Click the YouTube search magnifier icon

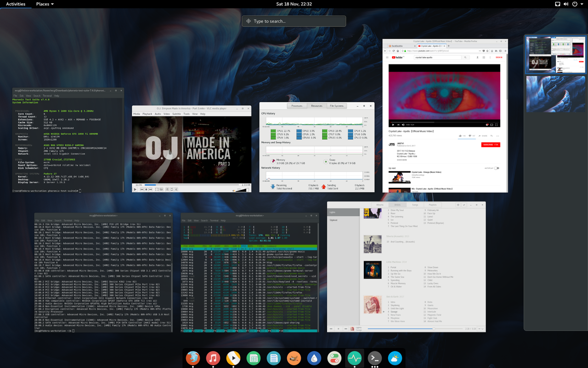[465, 57]
